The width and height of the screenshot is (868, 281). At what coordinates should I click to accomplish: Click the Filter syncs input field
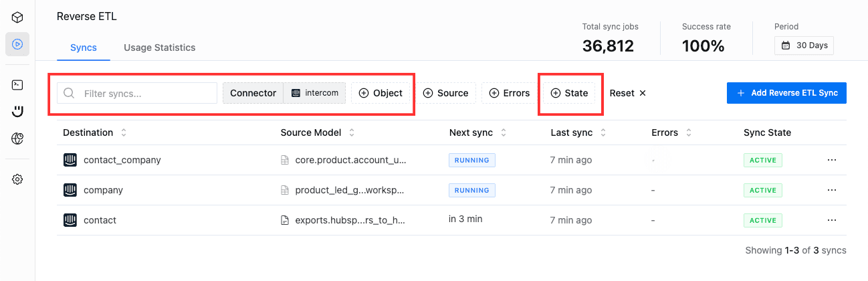[x=137, y=93]
